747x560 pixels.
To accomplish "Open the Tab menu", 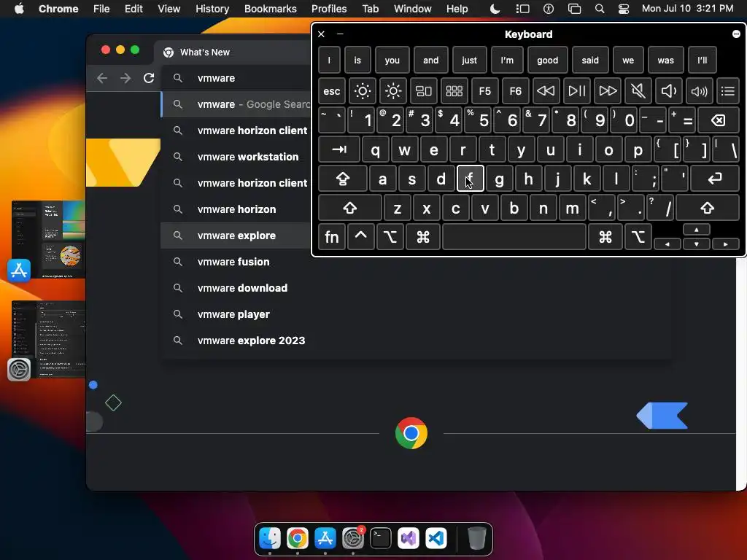I will (370, 9).
